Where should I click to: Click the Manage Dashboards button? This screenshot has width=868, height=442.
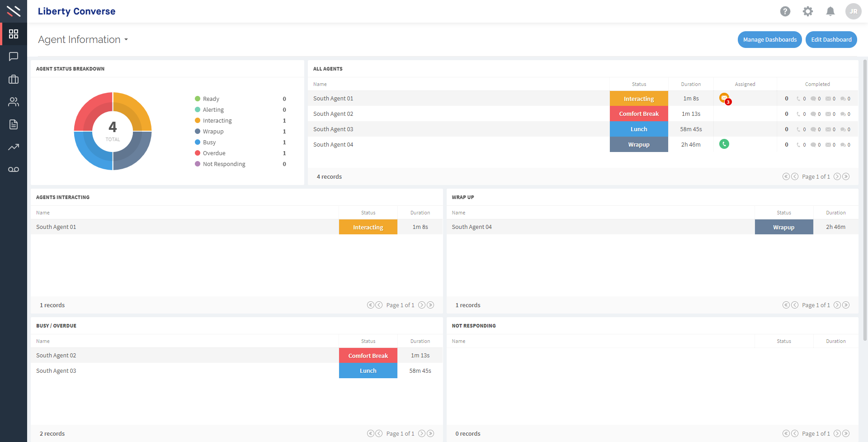[x=769, y=40]
